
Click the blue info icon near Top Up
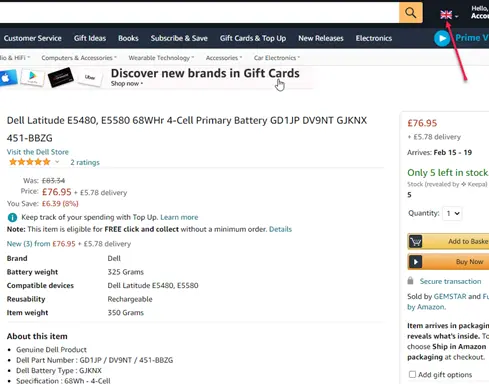pos(12,217)
